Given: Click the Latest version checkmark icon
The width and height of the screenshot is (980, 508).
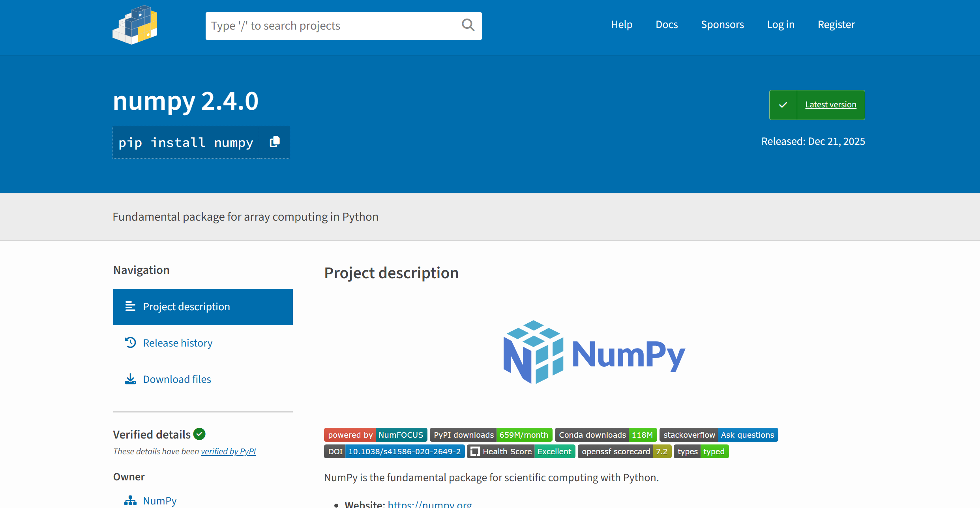Looking at the screenshot, I should [x=783, y=105].
